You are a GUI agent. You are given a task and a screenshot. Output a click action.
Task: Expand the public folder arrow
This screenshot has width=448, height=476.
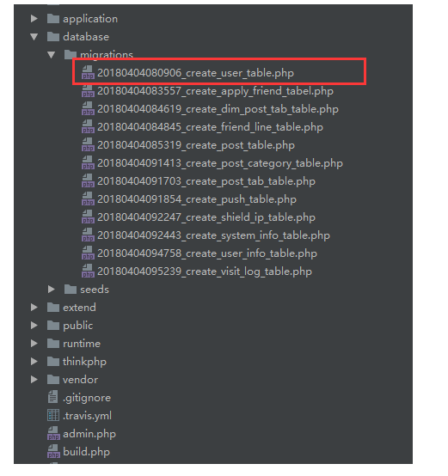tap(34, 326)
